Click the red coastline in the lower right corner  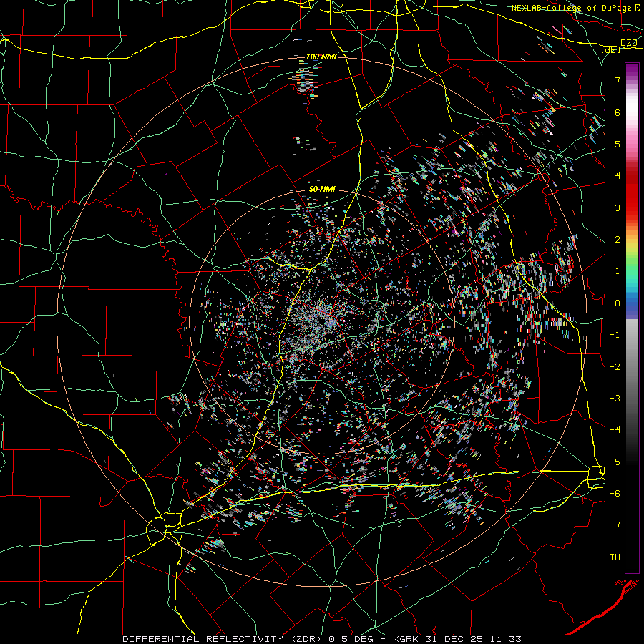[602, 606]
